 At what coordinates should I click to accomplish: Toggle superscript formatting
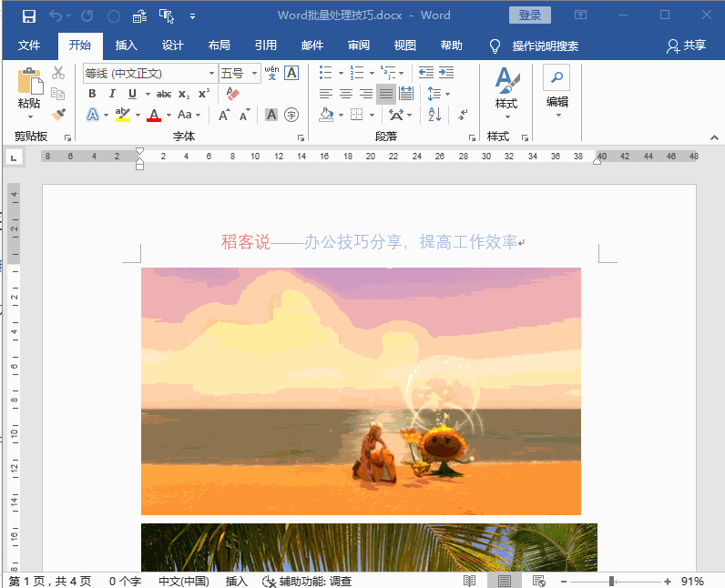point(204,94)
